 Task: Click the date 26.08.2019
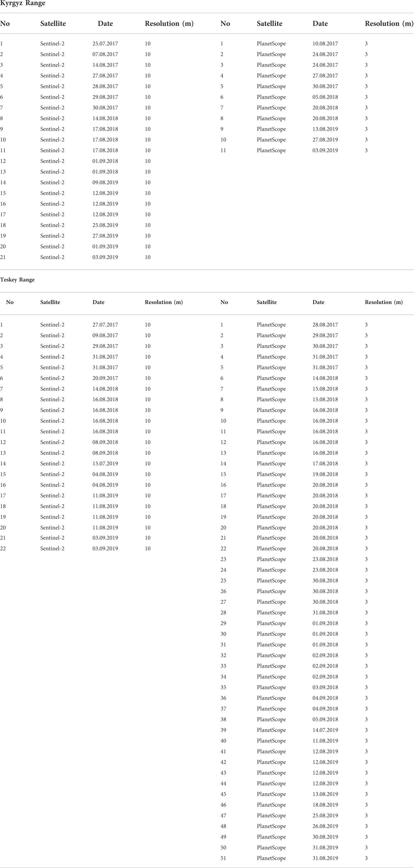tap(325, 826)
